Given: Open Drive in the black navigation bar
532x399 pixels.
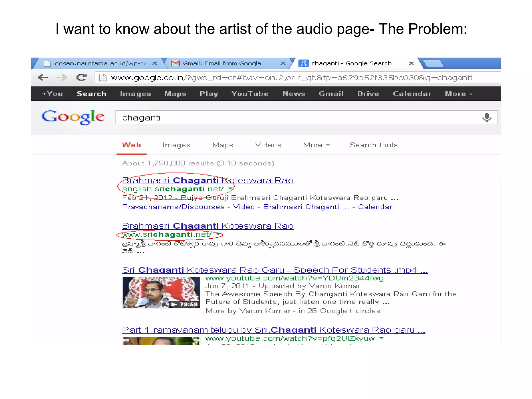Looking at the screenshot, I should coord(368,94).
